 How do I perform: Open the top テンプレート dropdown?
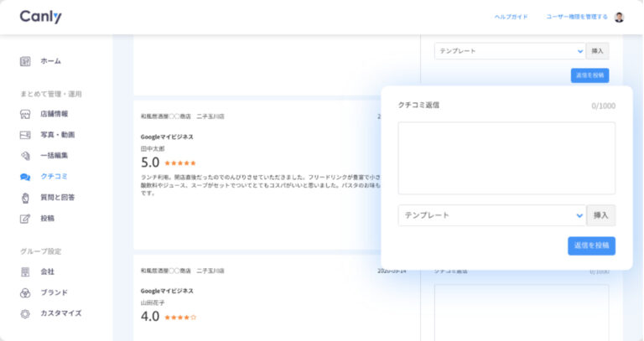tap(509, 51)
